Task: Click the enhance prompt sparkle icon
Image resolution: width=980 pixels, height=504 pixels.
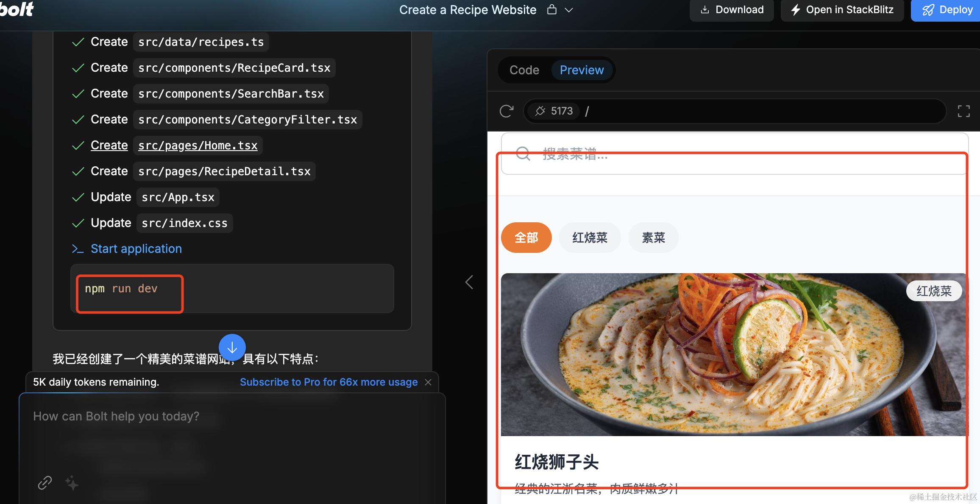Action: pos(72,482)
